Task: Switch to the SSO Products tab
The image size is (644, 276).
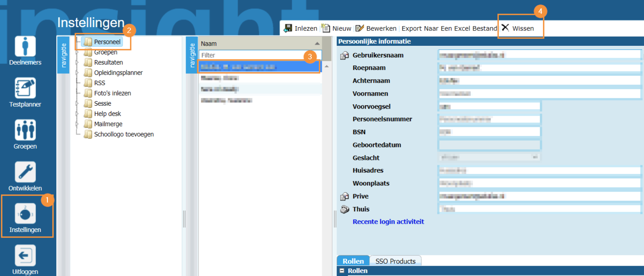Action: click(395, 261)
